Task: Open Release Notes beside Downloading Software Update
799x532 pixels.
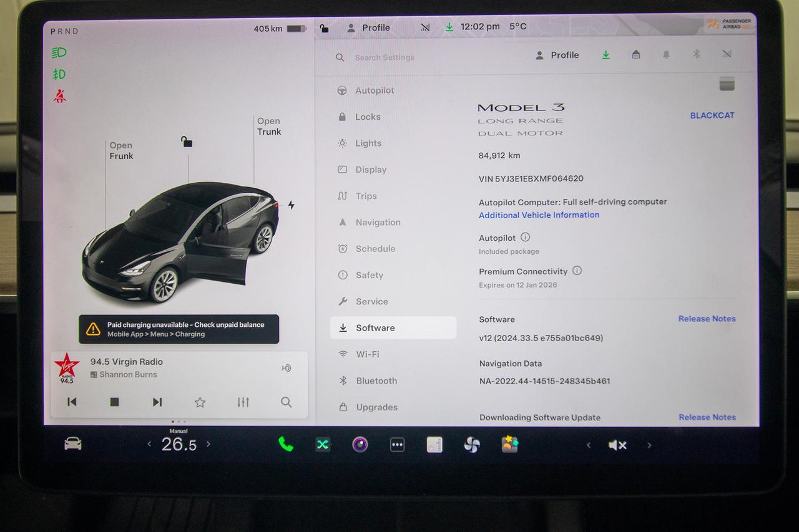Action: point(707,417)
